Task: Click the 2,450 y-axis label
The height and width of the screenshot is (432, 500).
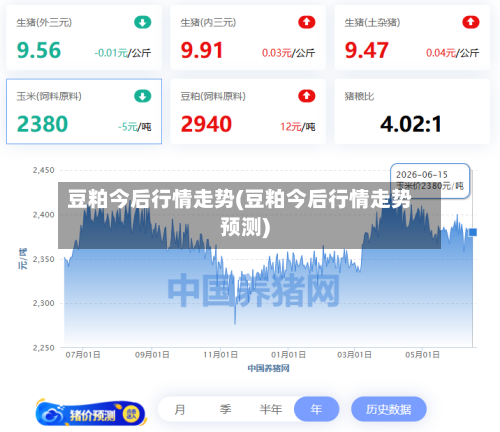Action: [x=43, y=170]
